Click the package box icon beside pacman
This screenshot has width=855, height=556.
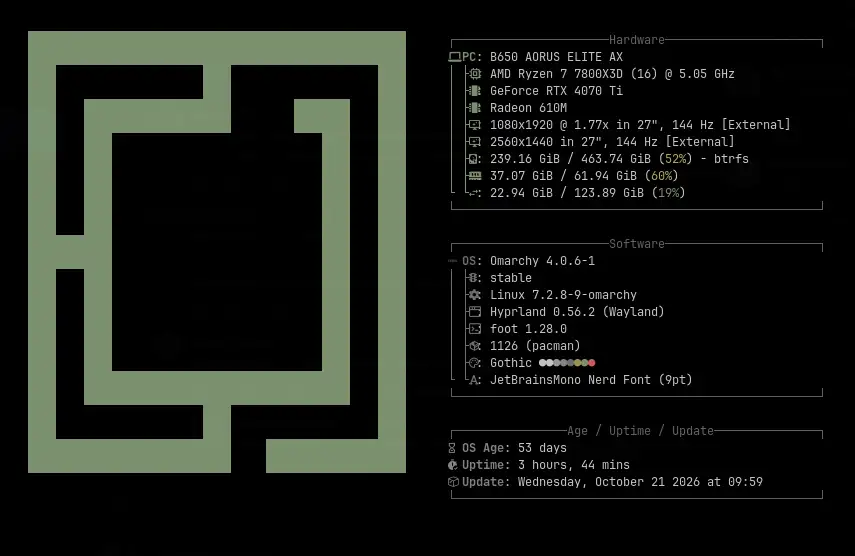(x=475, y=346)
